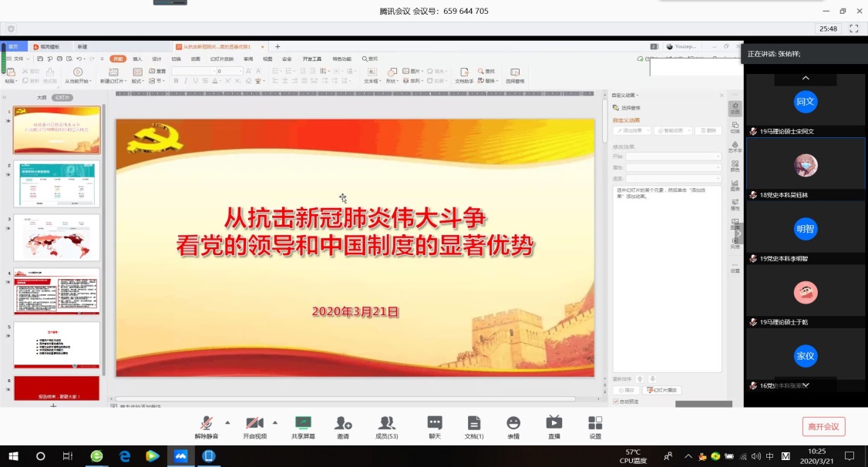
Task: Expand audio options arrow beside 解除静音
Action: (227, 422)
